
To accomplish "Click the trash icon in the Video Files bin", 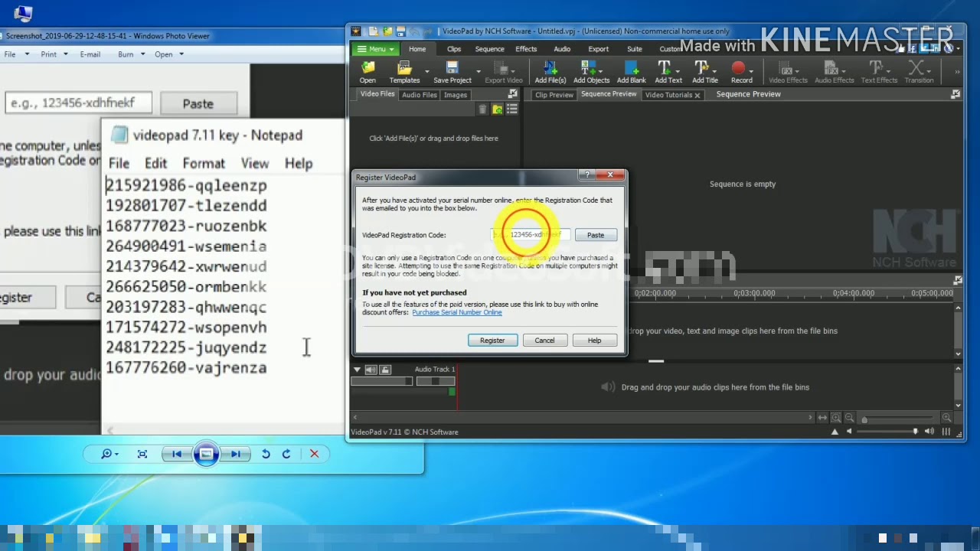I will pyautogui.click(x=482, y=110).
